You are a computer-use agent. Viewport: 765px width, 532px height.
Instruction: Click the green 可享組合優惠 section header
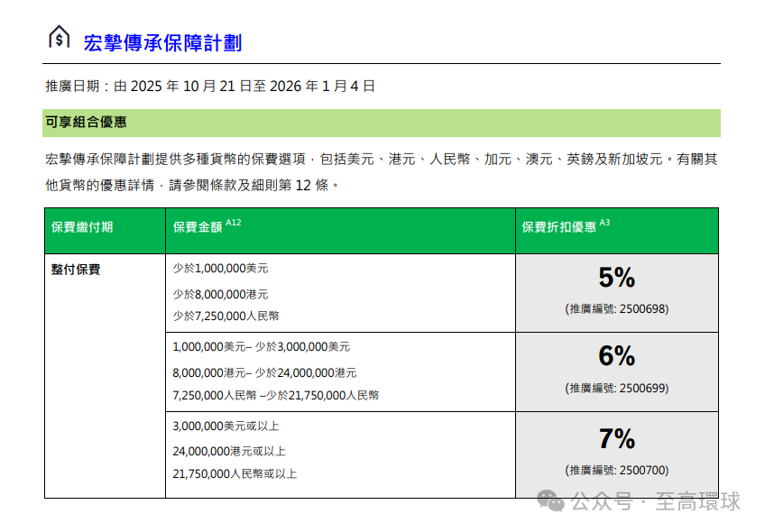[x=86, y=122]
